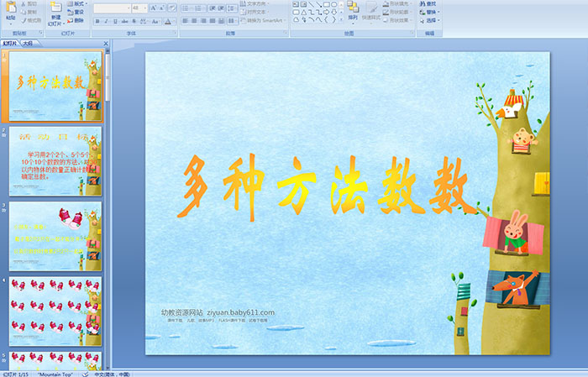Open the Align Text (对齐文本) menu
The width and height of the screenshot is (588, 377).
click(255, 12)
